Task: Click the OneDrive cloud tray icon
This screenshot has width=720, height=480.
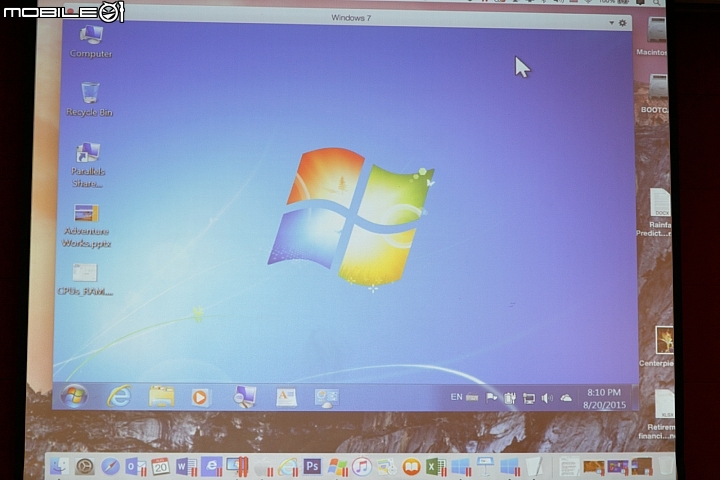Action: pyautogui.click(x=566, y=398)
